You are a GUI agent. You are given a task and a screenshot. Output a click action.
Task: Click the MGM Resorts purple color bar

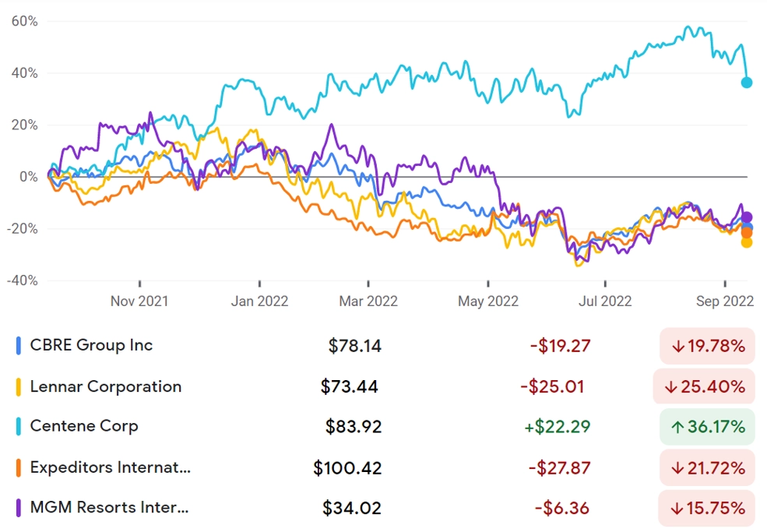[19, 508]
